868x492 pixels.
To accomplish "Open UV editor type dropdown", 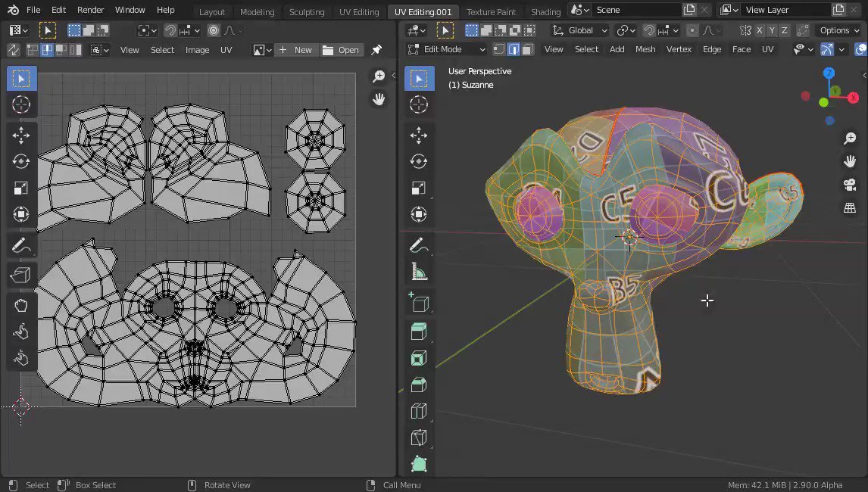I will point(19,30).
